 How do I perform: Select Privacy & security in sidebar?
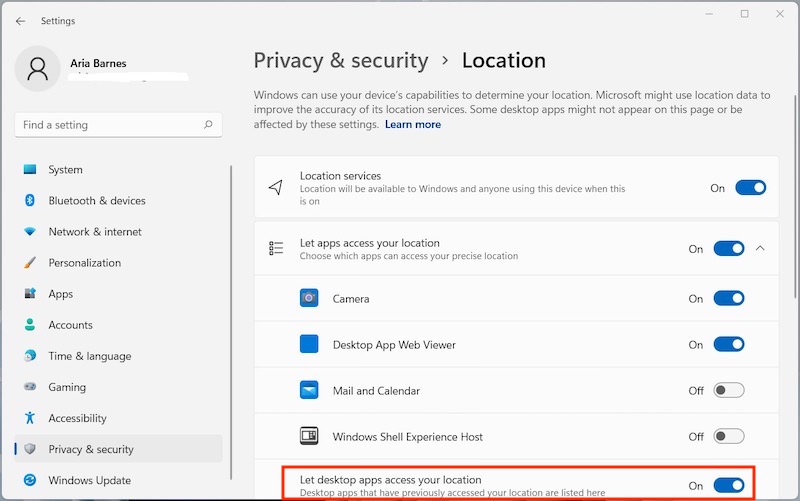[x=118, y=449]
